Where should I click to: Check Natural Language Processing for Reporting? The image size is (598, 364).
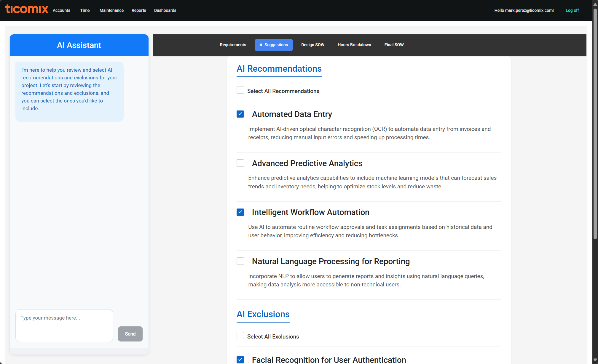(240, 261)
